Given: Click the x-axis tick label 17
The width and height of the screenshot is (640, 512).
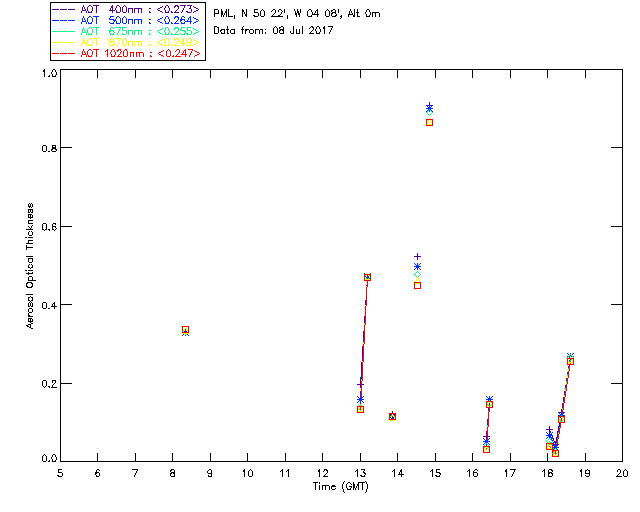Looking at the screenshot, I should (510, 473).
